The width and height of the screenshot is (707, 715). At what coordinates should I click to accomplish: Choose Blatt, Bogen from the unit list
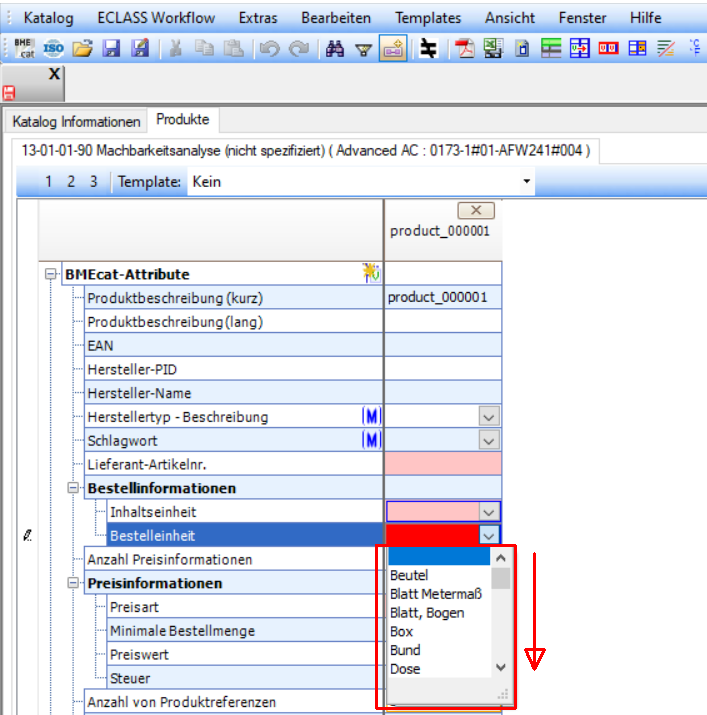click(x=439, y=613)
